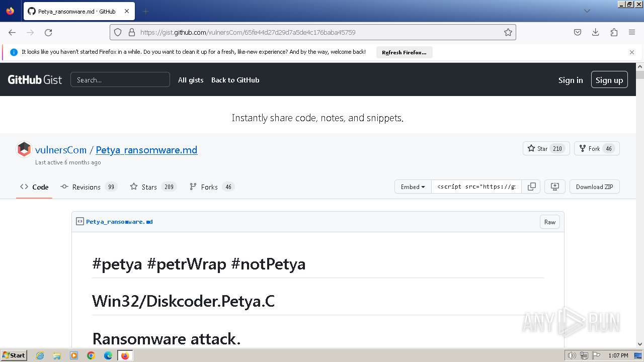
Task: Click the Action Center flag tray icon
Action: pos(596,355)
